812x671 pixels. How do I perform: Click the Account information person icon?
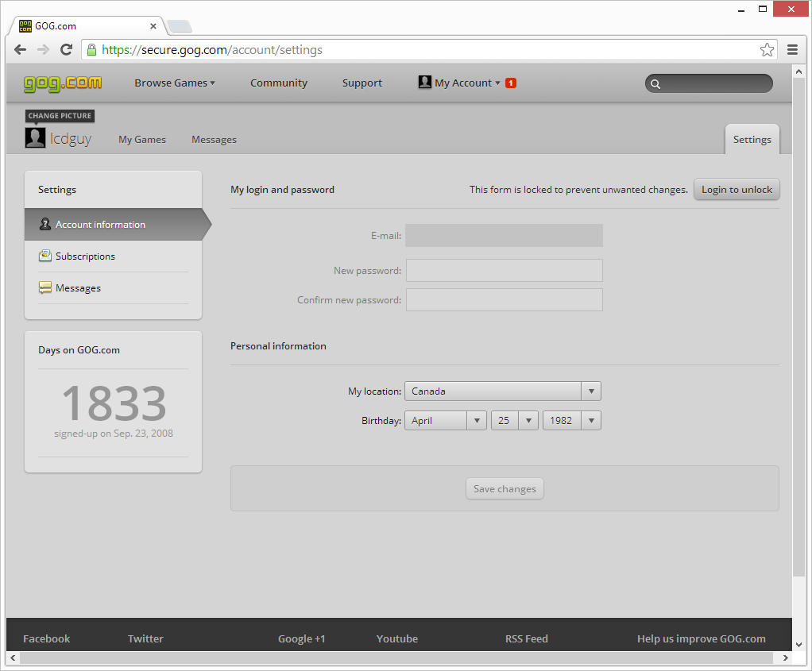(x=45, y=224)
